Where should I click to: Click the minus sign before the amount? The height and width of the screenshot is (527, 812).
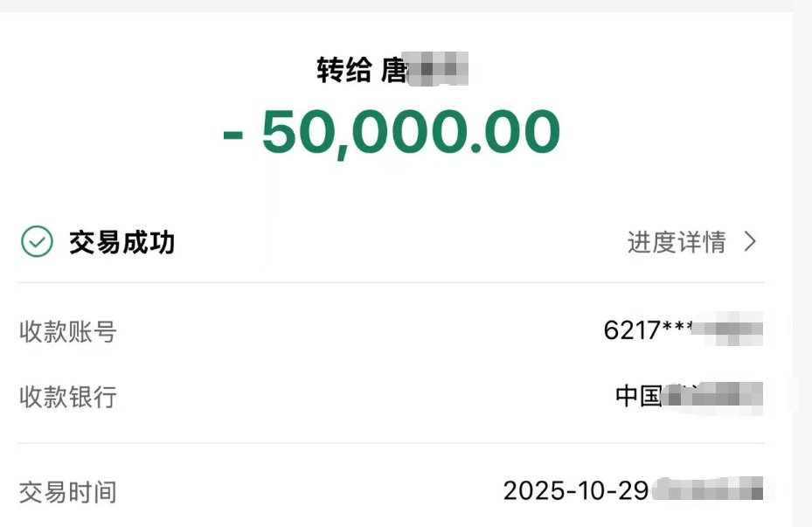(233, 135)
